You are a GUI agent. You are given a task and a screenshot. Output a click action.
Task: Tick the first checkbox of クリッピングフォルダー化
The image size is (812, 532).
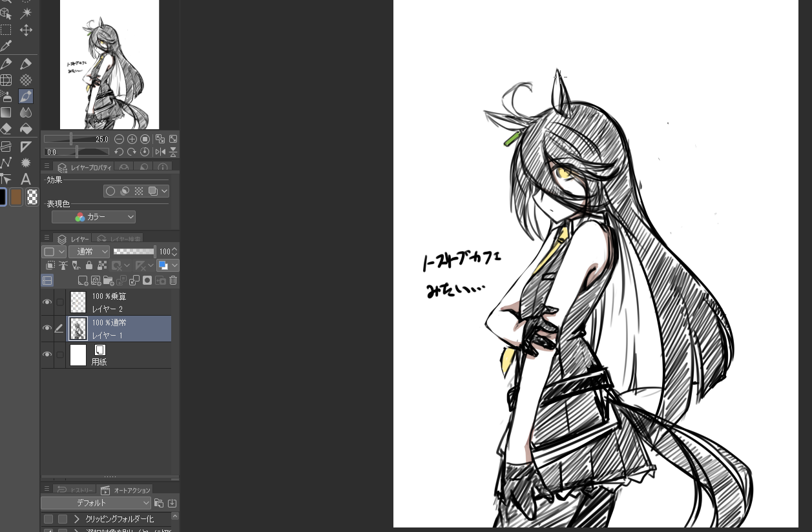pyautogui.click(x=48, y=519)
